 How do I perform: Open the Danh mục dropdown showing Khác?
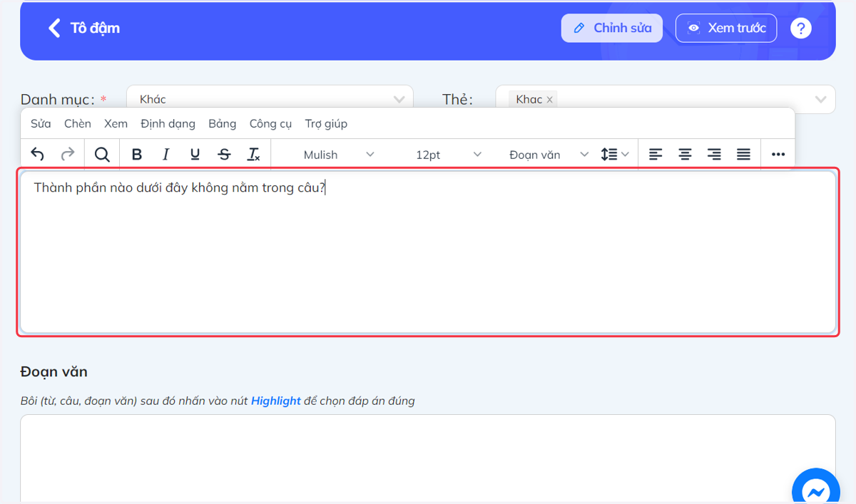[x=270, y=99]
